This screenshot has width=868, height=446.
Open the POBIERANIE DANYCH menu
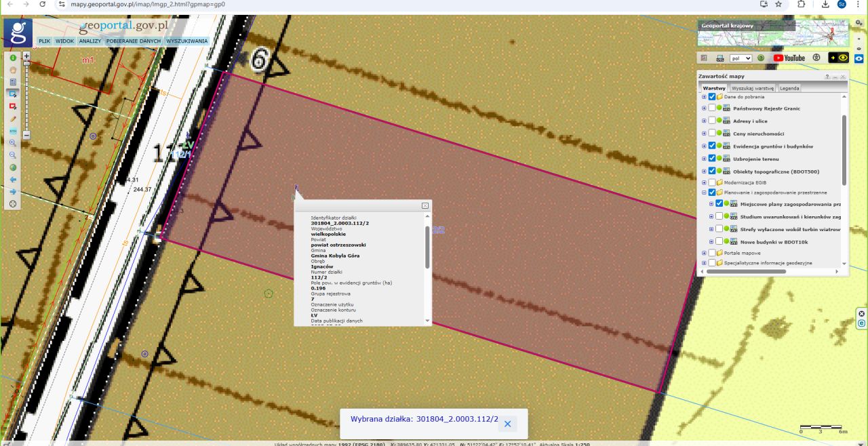134,41
